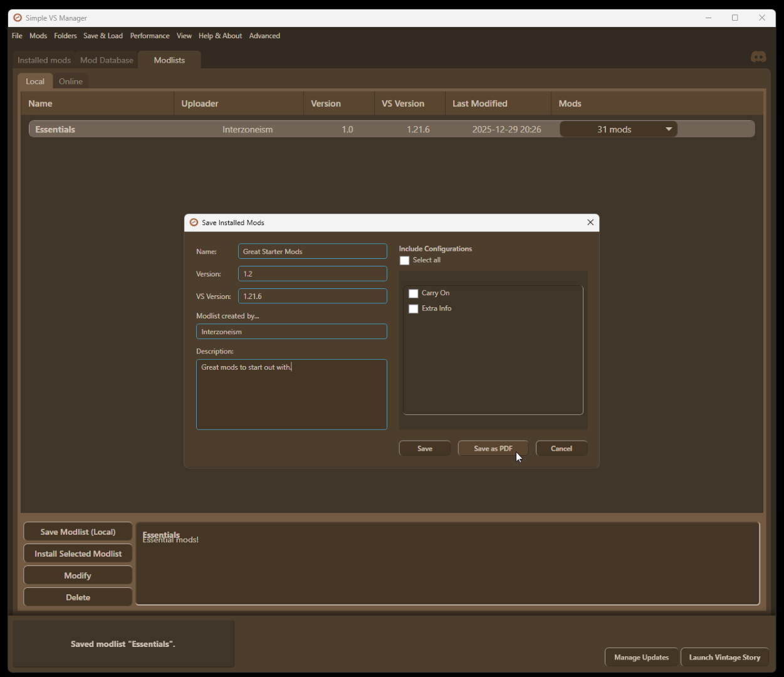Close the Save Installed Mods dialog
Image resolution: width=784 pixels, height=677 pixels.
590,223
